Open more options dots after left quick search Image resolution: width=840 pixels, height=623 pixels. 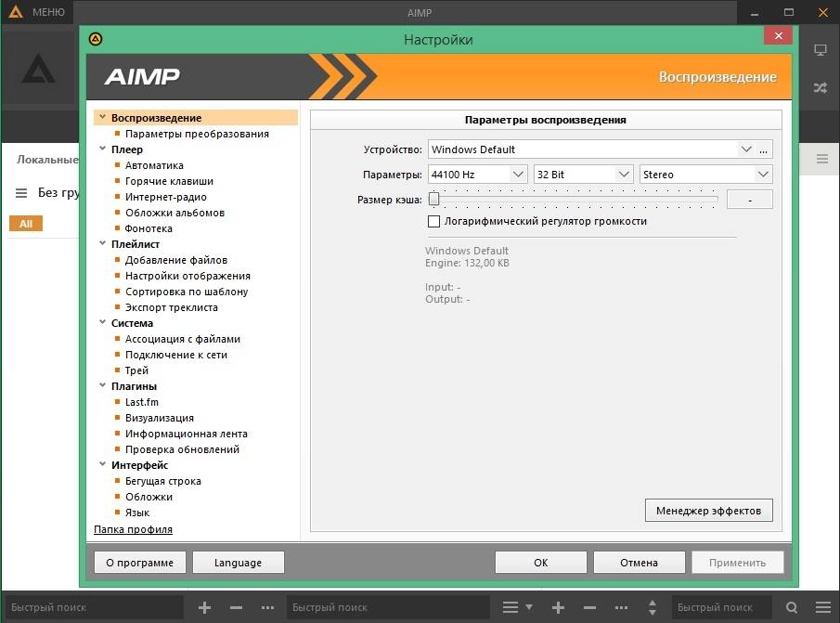(267, 607)
